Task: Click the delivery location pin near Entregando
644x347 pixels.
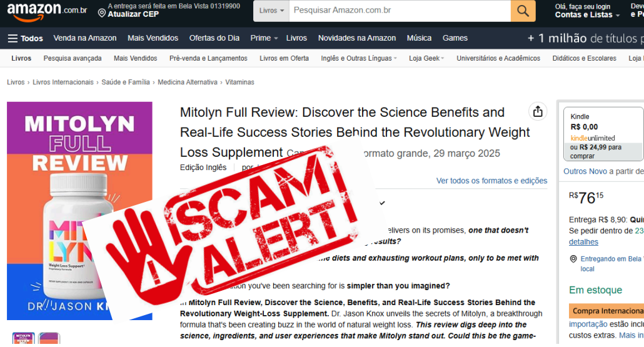Action: click(573, 259)
